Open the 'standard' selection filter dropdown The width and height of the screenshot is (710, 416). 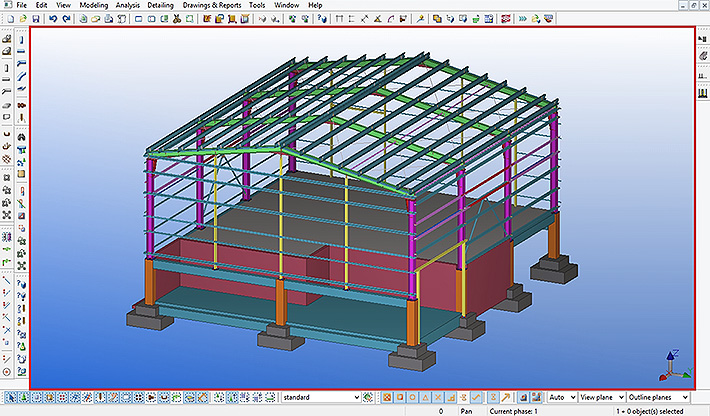click(319, 397)
